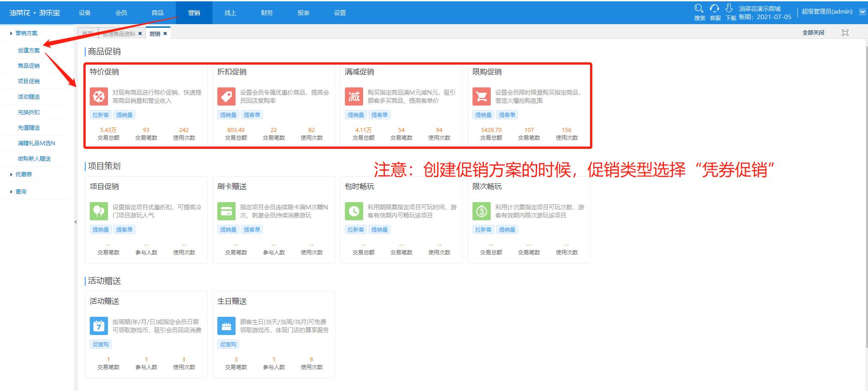Open the 满减促销 card title
This screenshot has height=391, width=868.
click(x=360, y=72)
